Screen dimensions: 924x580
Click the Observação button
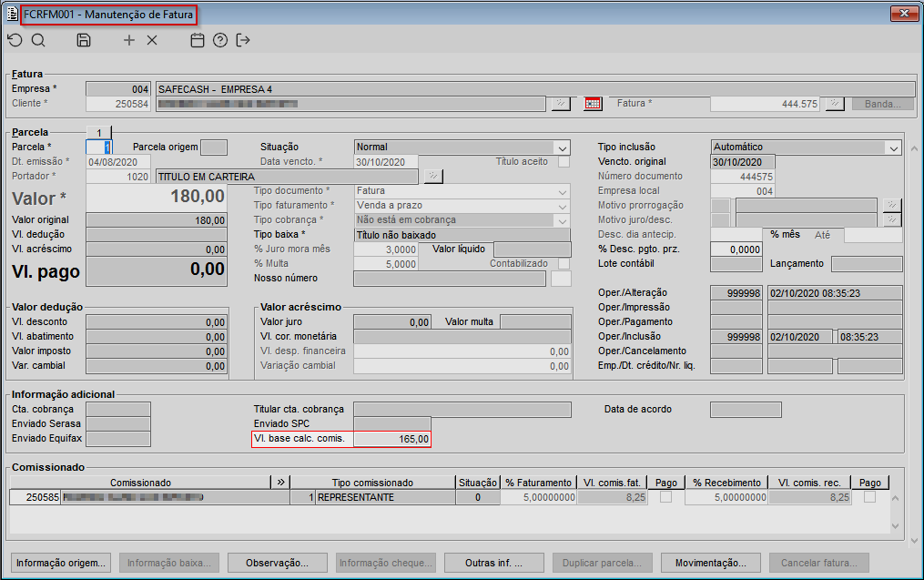tap(278, 563)
